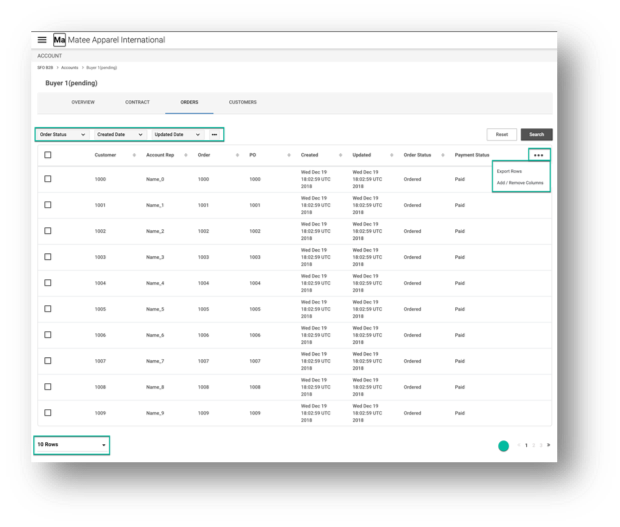
Task: Check the row for customer 1002
Action: coord(48,230)
